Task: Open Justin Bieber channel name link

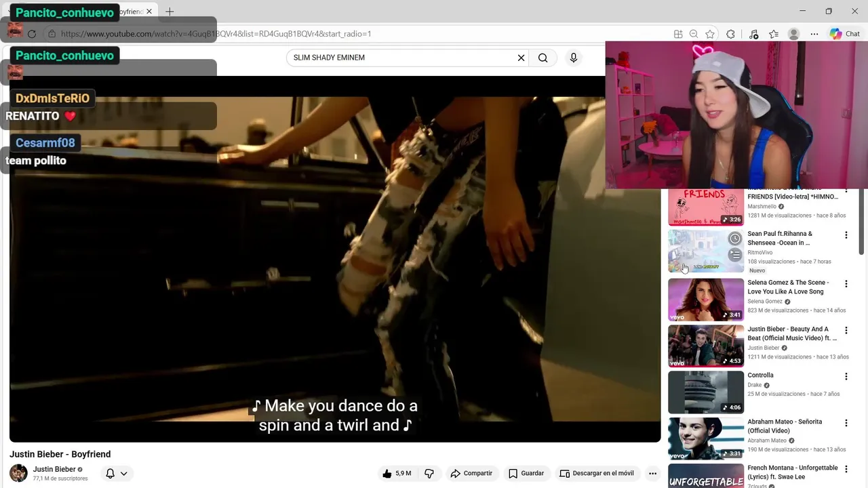Action: 54,469
